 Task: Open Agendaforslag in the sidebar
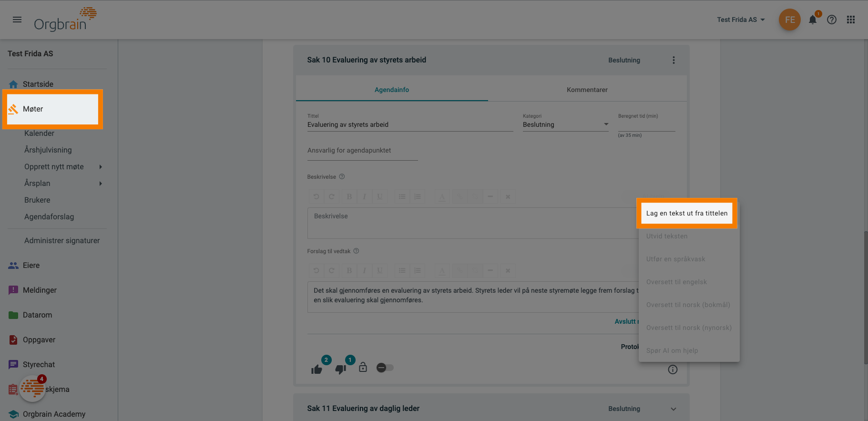point(49,216)
